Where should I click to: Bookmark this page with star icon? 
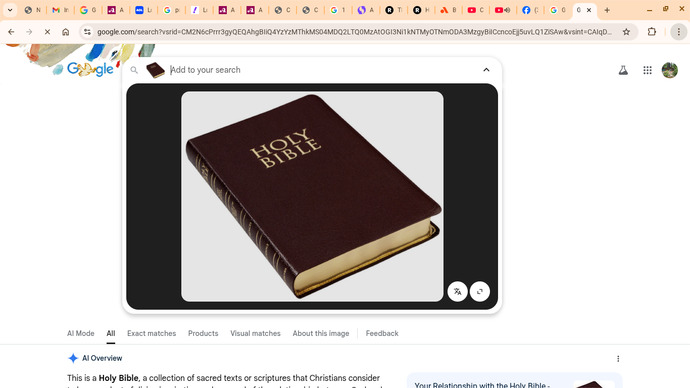[626, 32]
